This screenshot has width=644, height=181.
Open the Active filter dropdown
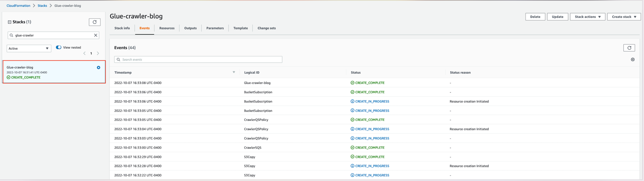(29, 48)
